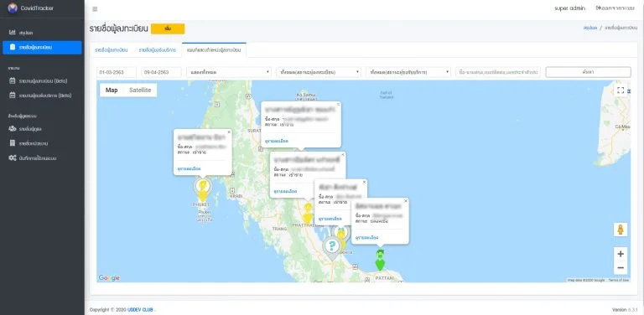This screenshot has width=644, height=315.
Task: Open the first filter dropdown after the dates
Action: coord(229,72)
